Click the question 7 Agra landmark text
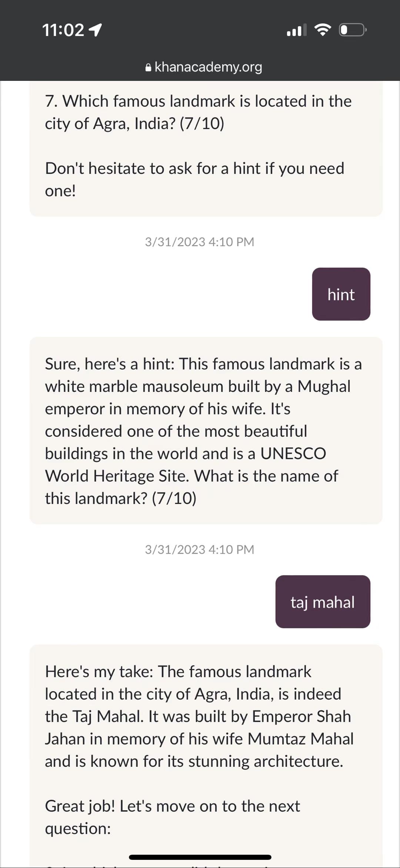 click(x=198, y=112)
